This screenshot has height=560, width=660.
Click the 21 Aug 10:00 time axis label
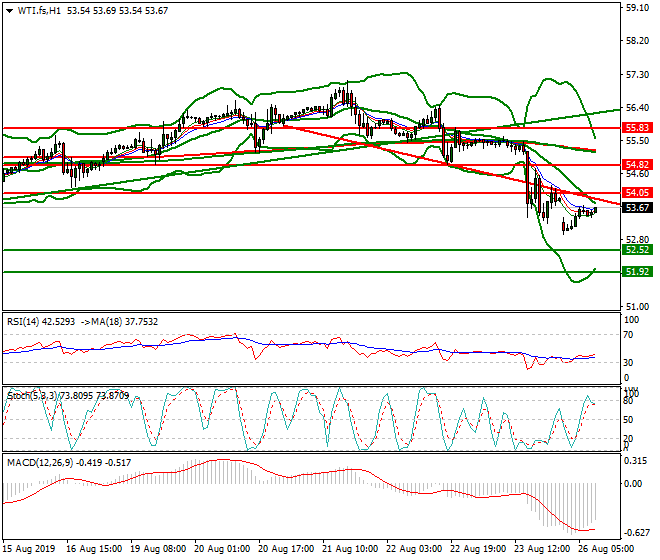350,549
